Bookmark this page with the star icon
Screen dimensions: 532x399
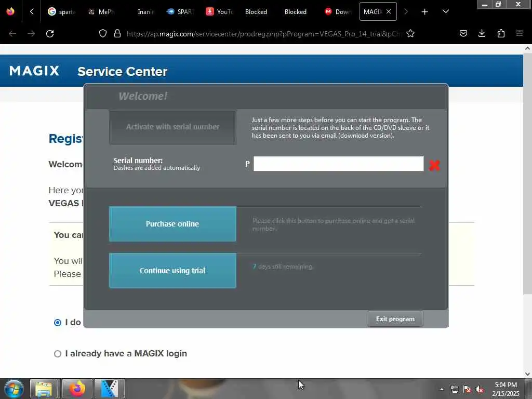pyautogui.click(x=410, y=33)
